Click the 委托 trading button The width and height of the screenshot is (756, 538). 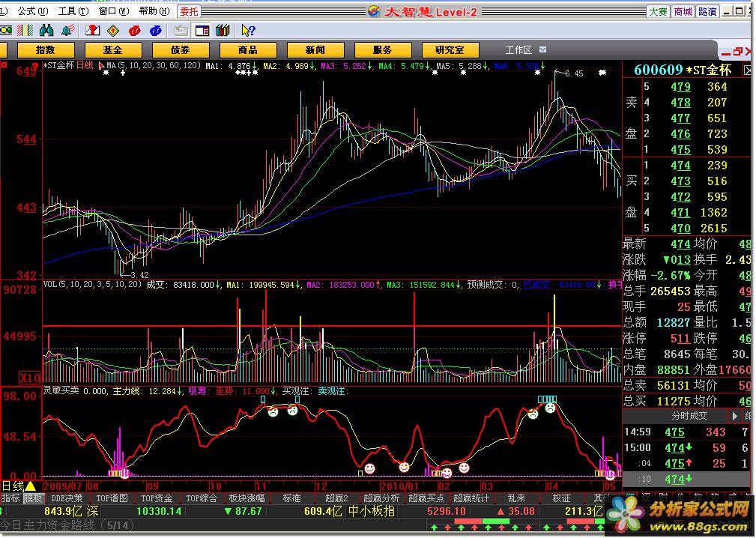point(190,11)
